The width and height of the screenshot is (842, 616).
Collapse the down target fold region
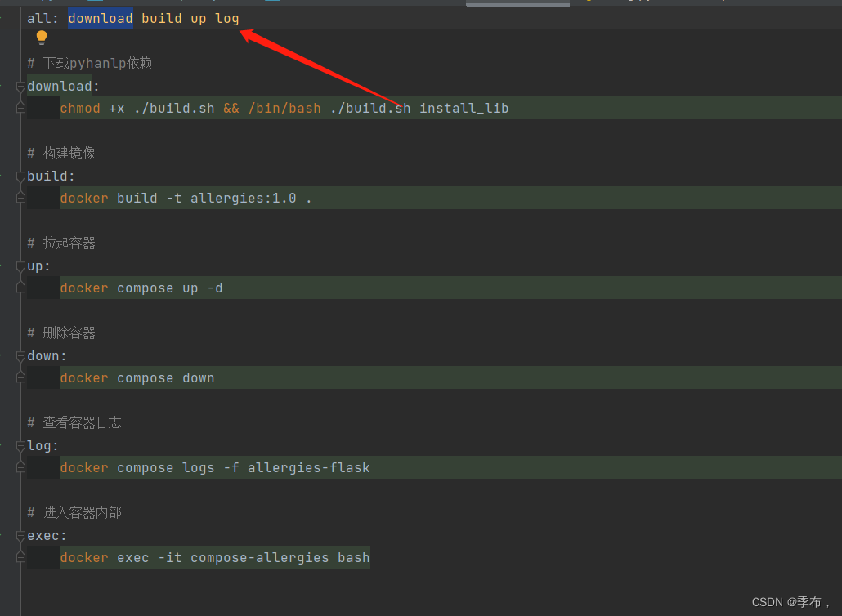21,355
